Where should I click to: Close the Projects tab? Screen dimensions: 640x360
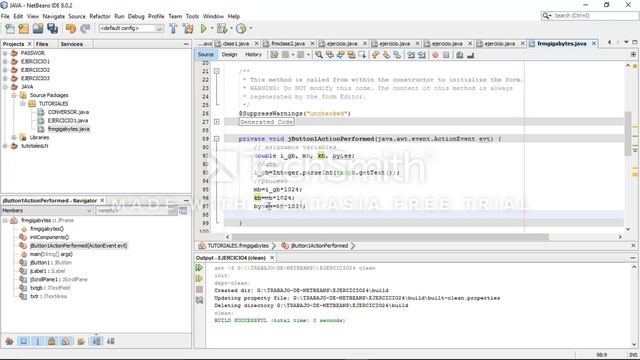[x=29, y=44]
